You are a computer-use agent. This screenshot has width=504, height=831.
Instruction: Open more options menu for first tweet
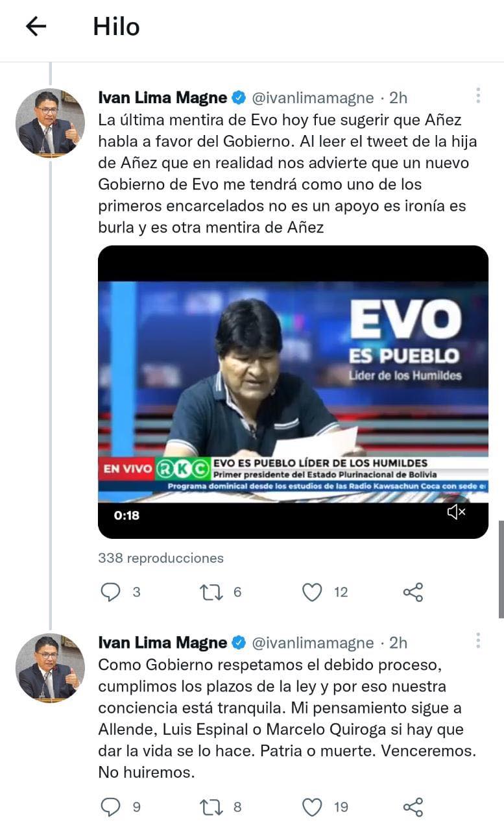[x=478, y=96]
